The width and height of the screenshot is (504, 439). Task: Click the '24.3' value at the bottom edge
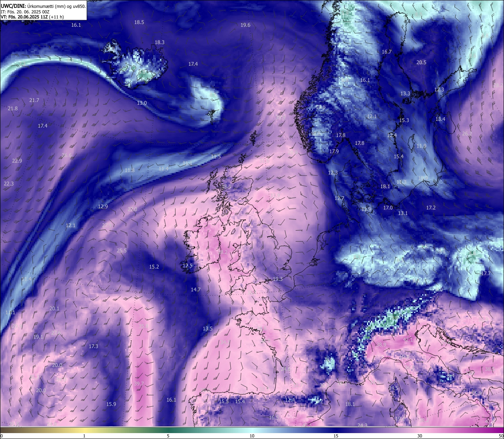[x=362, y=425]
